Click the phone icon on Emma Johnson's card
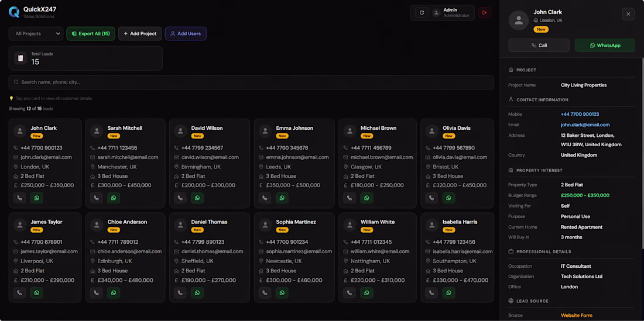Viewport: 644px width, 321px height. tap(265, 198)
